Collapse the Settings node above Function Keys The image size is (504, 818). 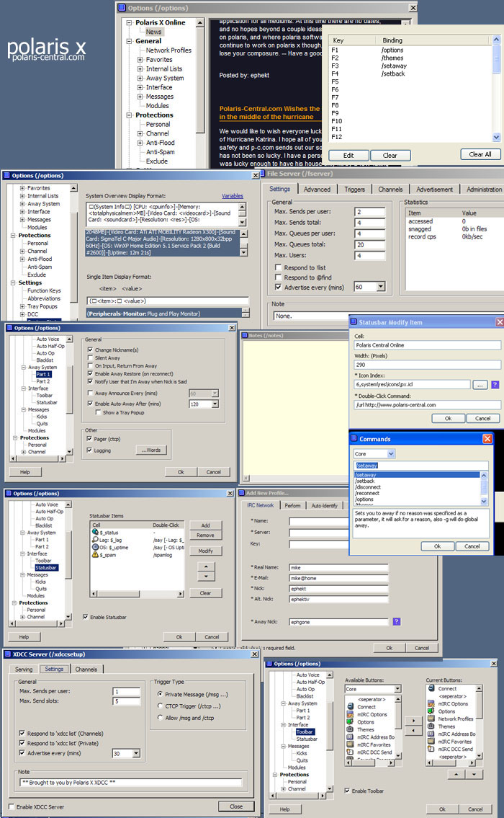pyautogui.click(x=13, y=283)
